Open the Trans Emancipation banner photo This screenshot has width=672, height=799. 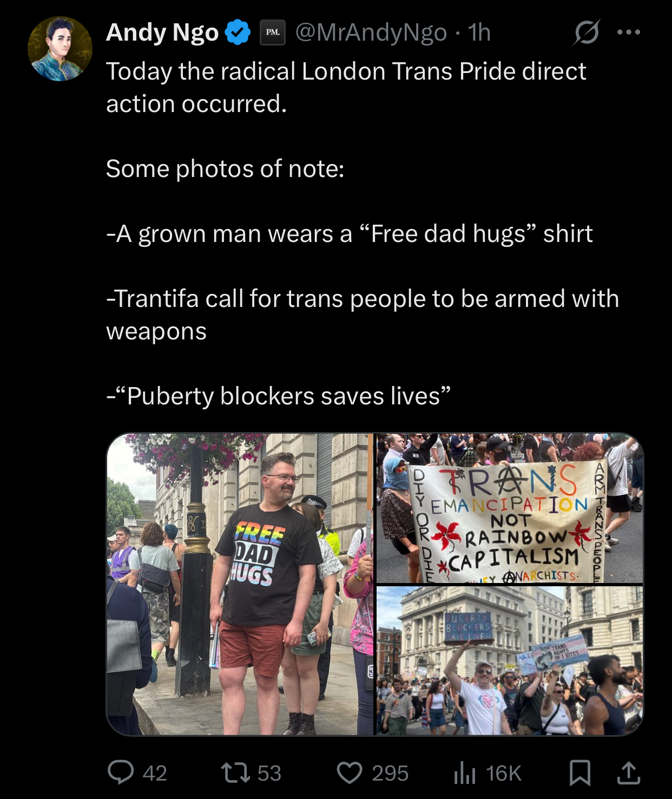(x=510, y=508)
